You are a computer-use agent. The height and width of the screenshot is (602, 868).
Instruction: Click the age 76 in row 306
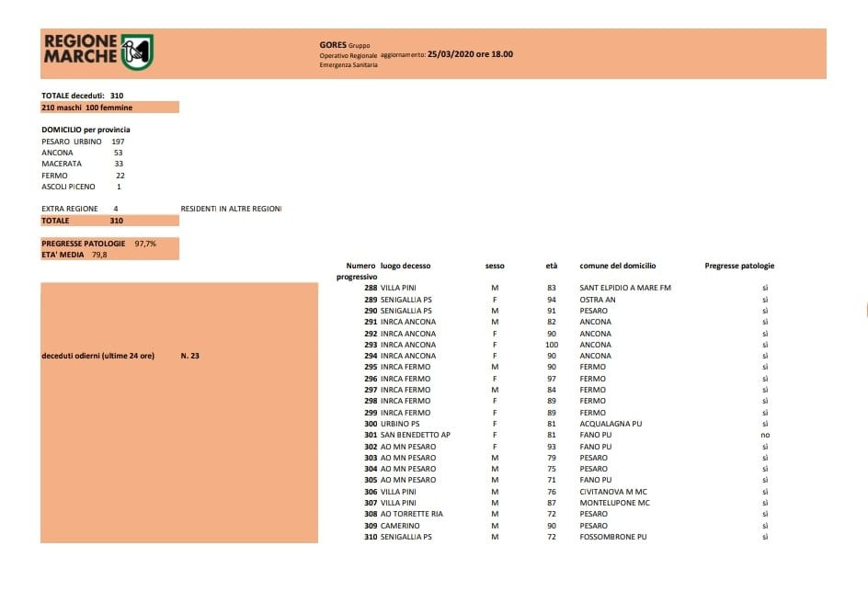[x=552, y=492]
